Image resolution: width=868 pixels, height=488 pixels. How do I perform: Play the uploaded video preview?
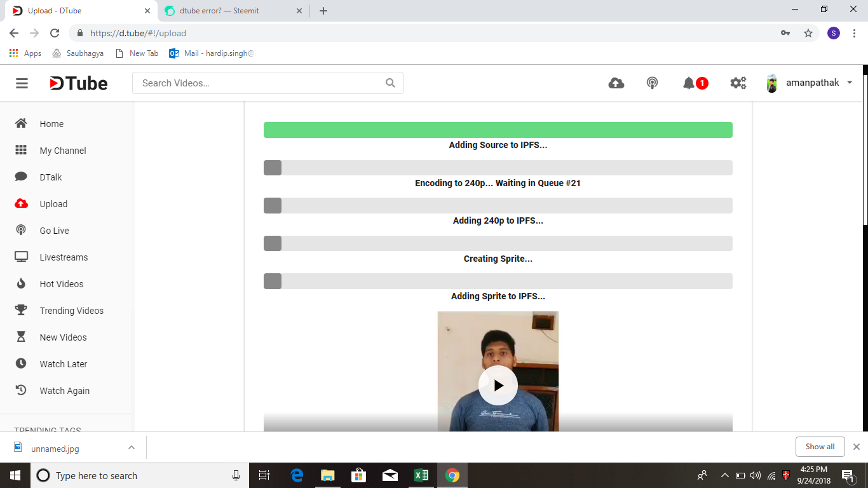point(498,385)
